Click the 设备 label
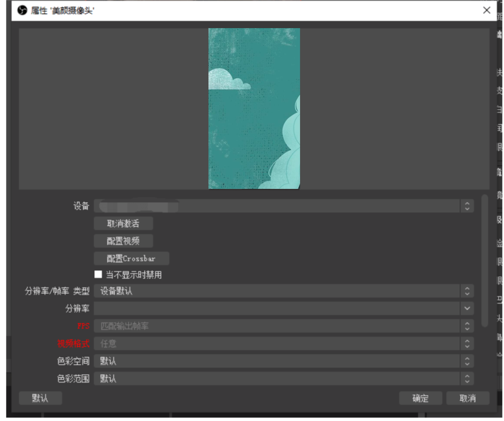504x421 pixels. 81,206
